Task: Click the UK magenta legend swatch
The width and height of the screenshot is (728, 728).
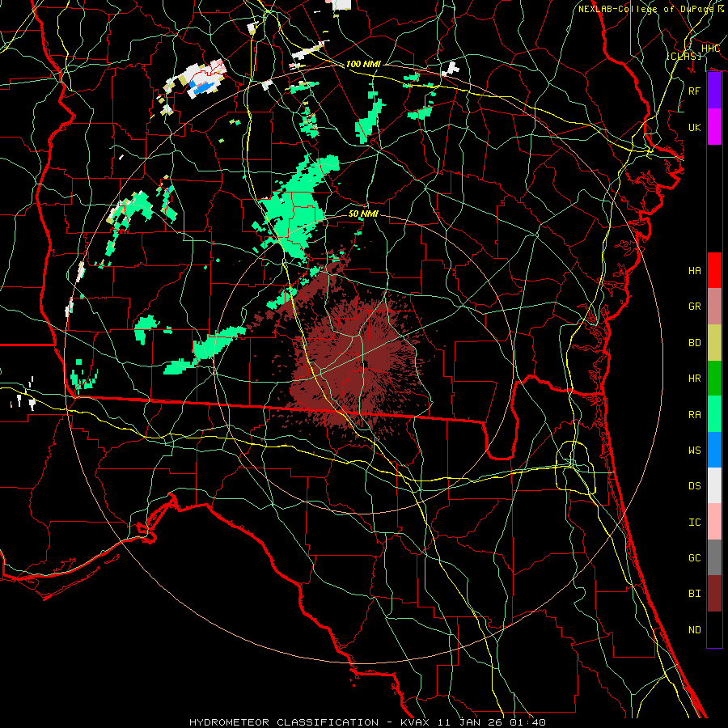Action: click(x=714, y=127)
